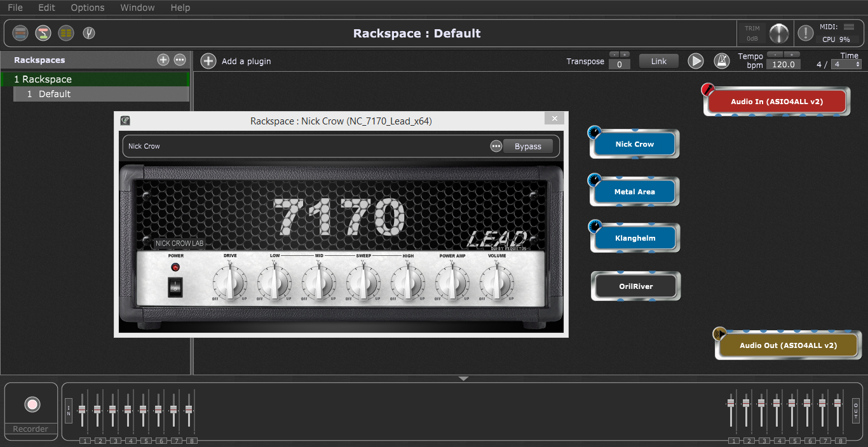Click the speaker icon on Audio Out block
Viewport: 868px width, 447px height.
719,333
